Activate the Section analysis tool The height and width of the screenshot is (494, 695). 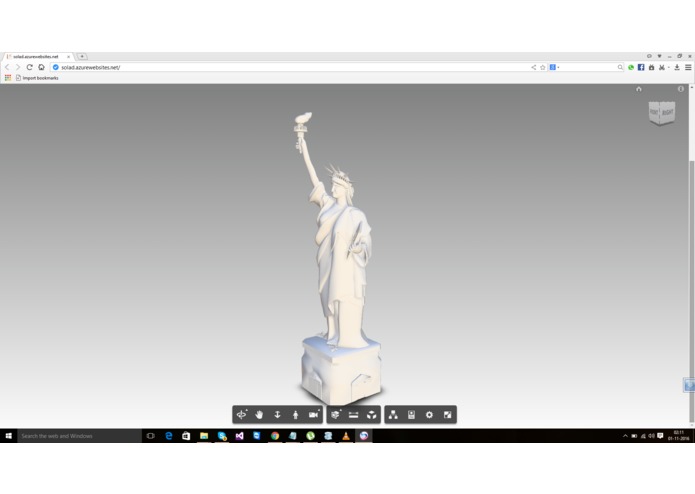point(336,415)
